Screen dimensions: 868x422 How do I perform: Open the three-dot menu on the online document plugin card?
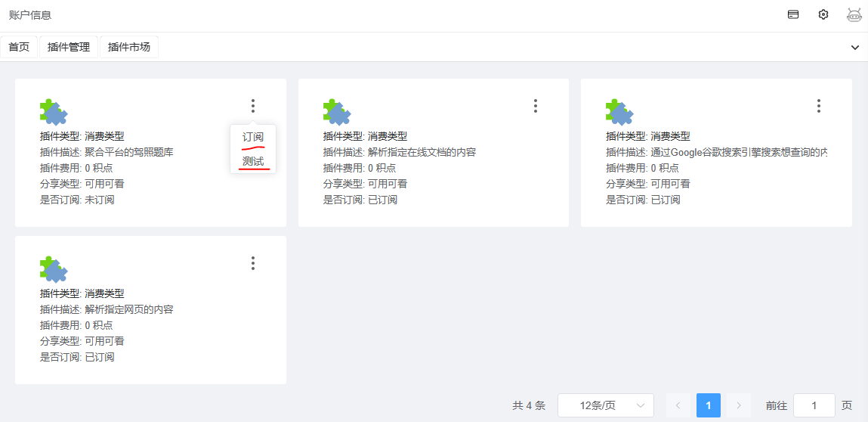tap(536, 106)
